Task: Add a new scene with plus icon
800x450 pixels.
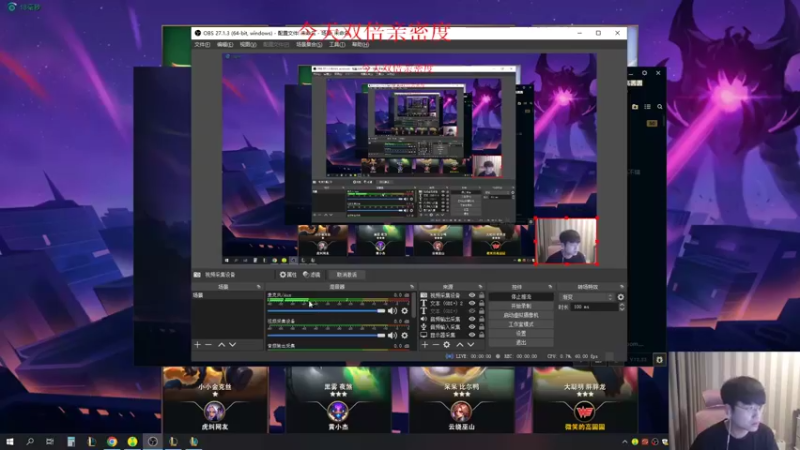Action: click(x=197, y=345)
